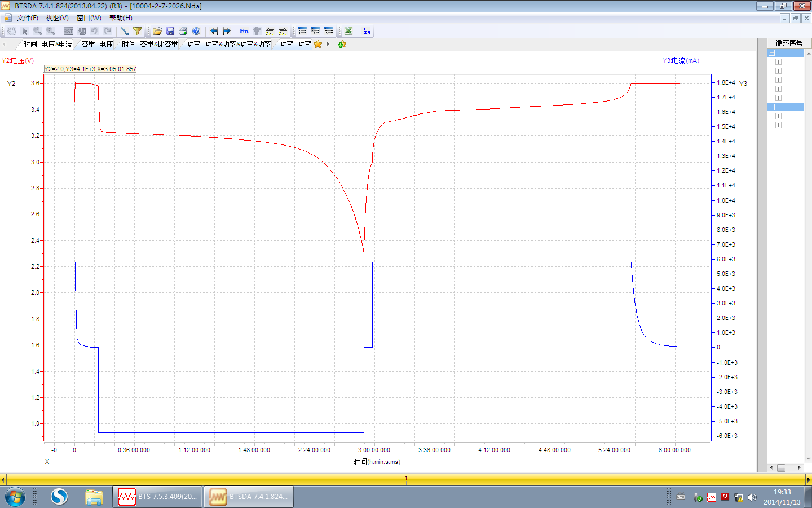Image resolution: width=812 pixels, height=508 pixels.
Task: Click the cursor readout Y2=2.0,Y3=4.1E+3 box
Action: pos(90,69)
